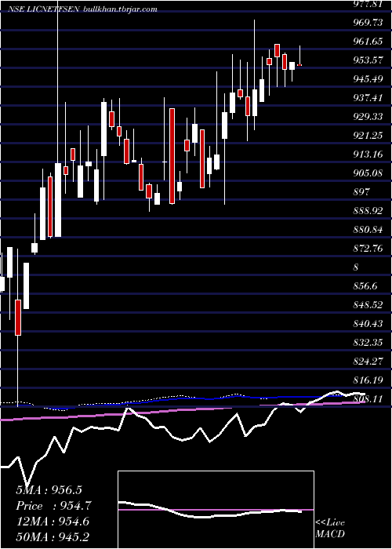Click the bullkhan.tbrjar.com watermark text

click(121, 9)
